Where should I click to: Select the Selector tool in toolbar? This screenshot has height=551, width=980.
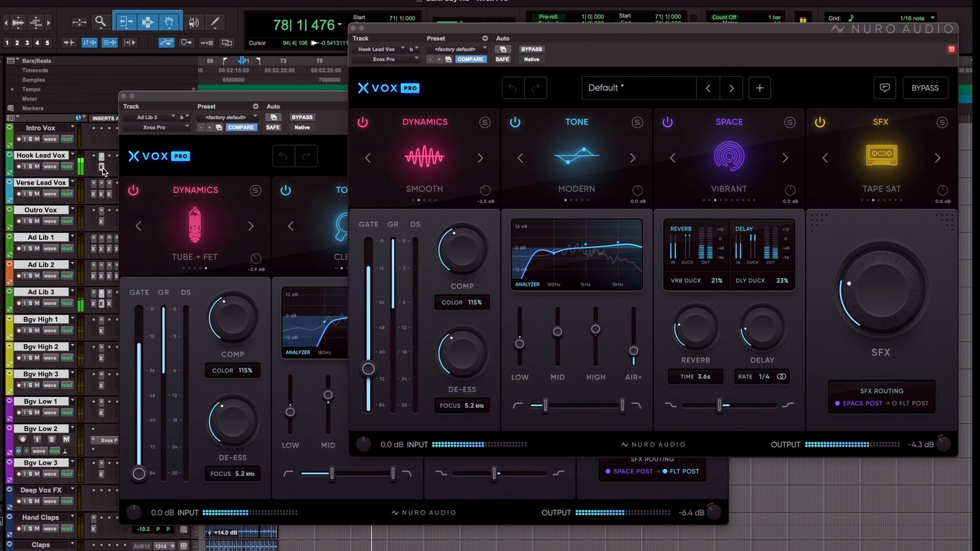147,22
